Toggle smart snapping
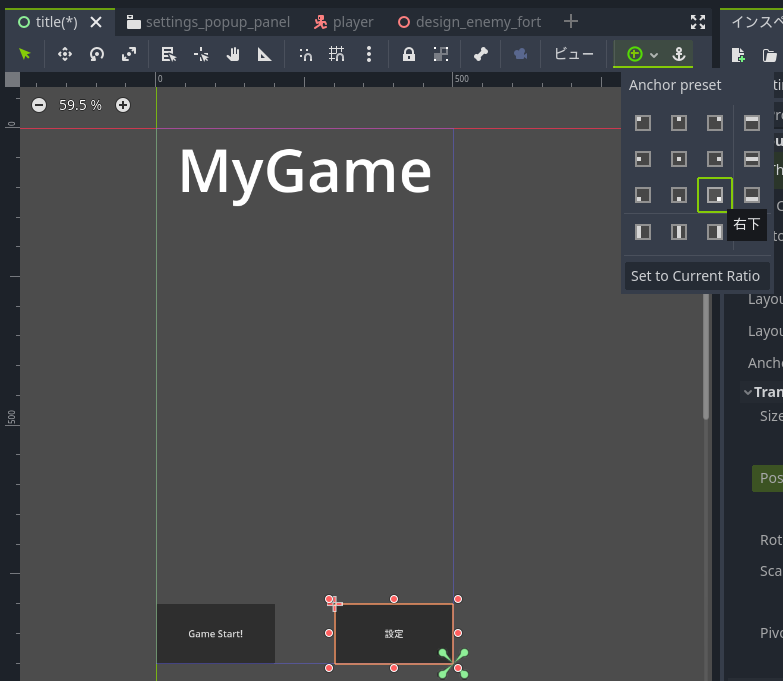 tap(305, 54)
